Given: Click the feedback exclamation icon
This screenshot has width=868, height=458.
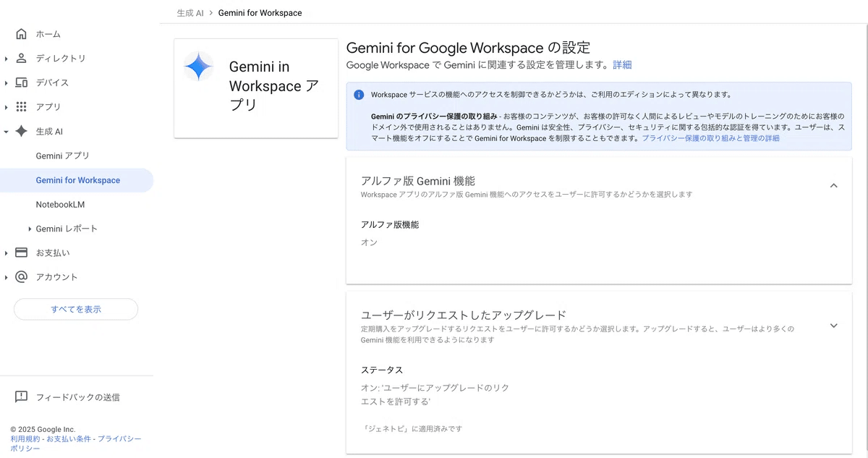Looking at the screenshot, I should click(x=21, y=396).
